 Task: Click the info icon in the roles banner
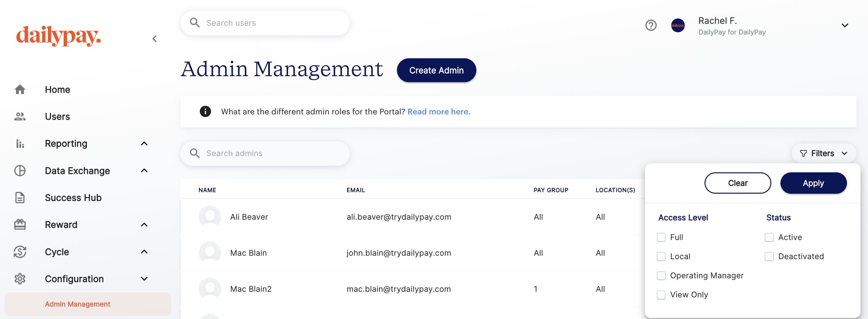click(205, 111)
